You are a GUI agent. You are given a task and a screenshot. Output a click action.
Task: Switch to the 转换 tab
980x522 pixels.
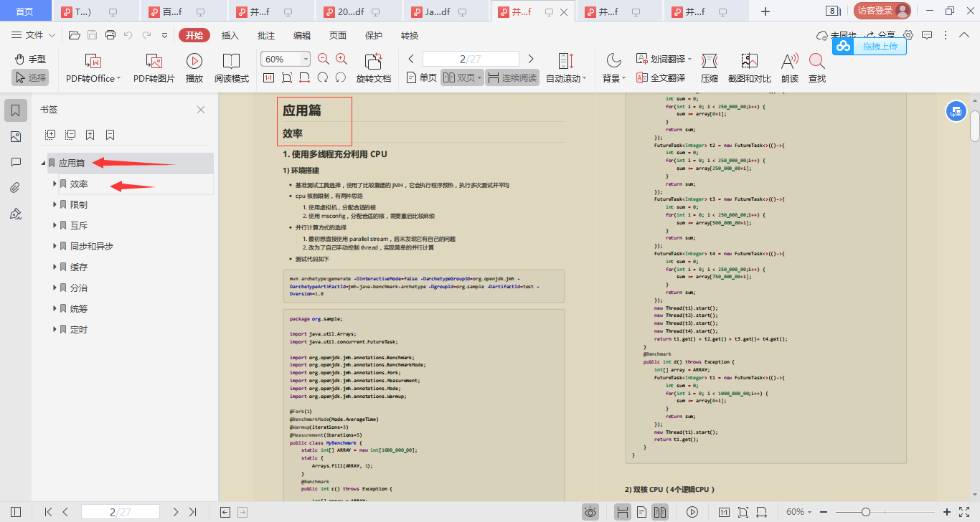tap(410, 35)
